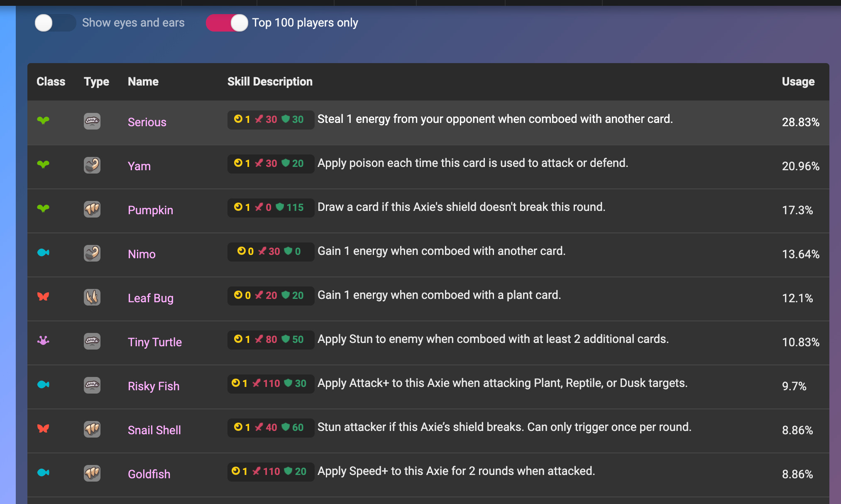The height and width of the screenshot is (504, 841).
Task: Click Nimo's energy attack shield stats badge
Action: pyautogui.click(x=270, y=252)
